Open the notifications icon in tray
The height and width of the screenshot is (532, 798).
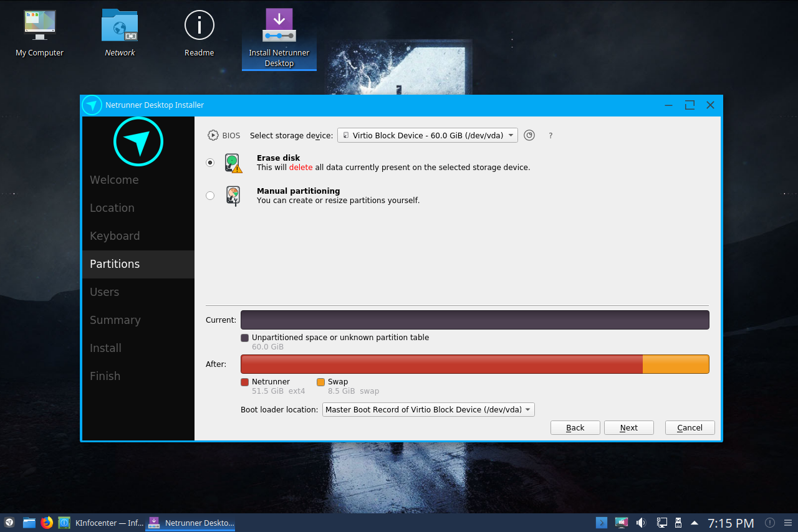(x=770, y=523)
